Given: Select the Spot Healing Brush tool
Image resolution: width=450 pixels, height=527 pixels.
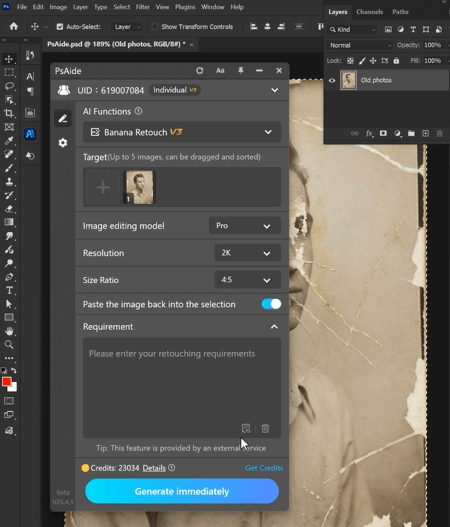Looking at the screenshot, I should pyautogui.click(x=9, y=154).
